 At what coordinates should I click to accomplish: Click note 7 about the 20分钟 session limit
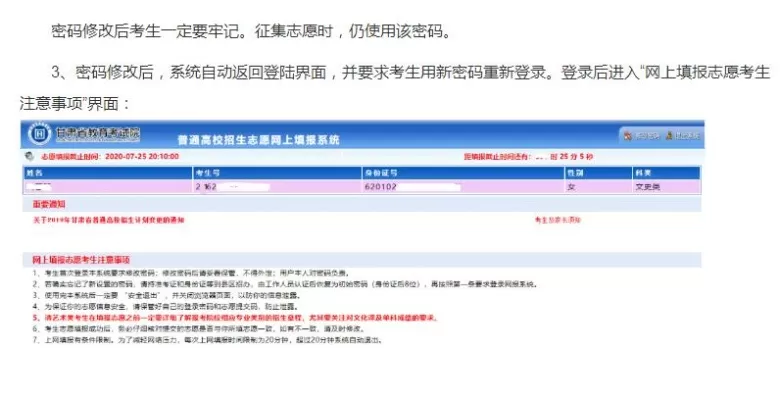(x=207, y=340)
